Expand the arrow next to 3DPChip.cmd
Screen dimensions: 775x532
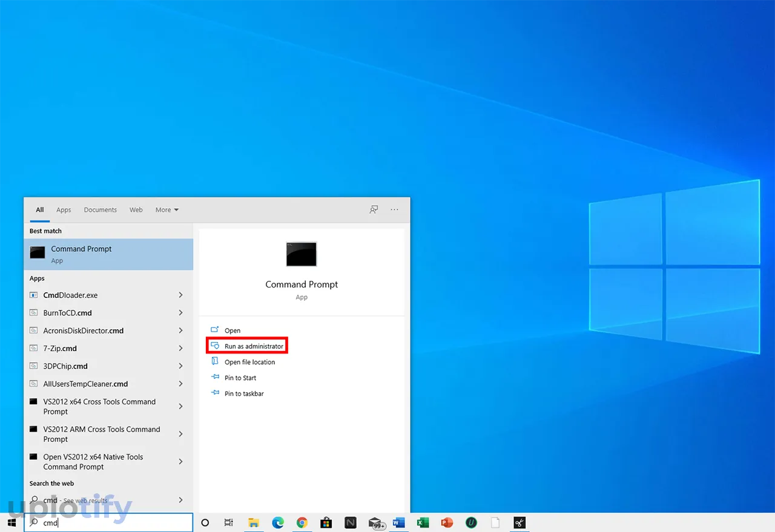point(180,366)
